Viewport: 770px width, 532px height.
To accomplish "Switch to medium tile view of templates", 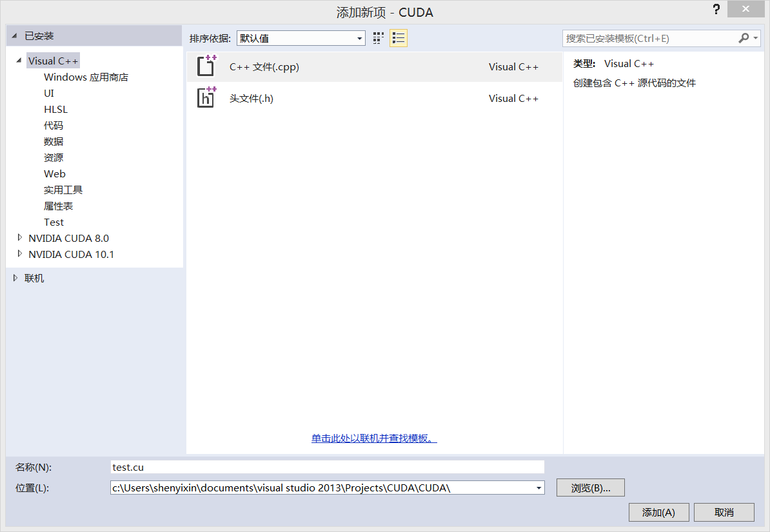I will (x=379, y=37).
